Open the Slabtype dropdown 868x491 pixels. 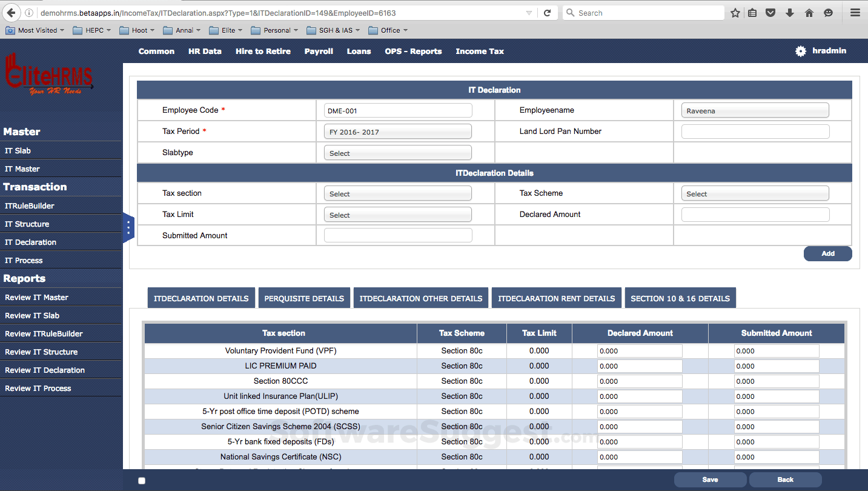point(397,152)
